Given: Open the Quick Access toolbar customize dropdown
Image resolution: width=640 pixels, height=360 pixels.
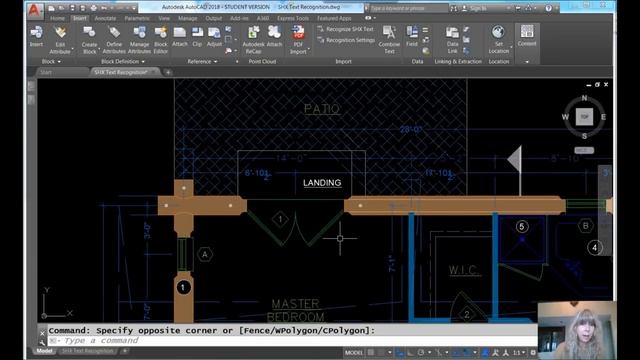Looking at the screenshot, I should point(134,8).
